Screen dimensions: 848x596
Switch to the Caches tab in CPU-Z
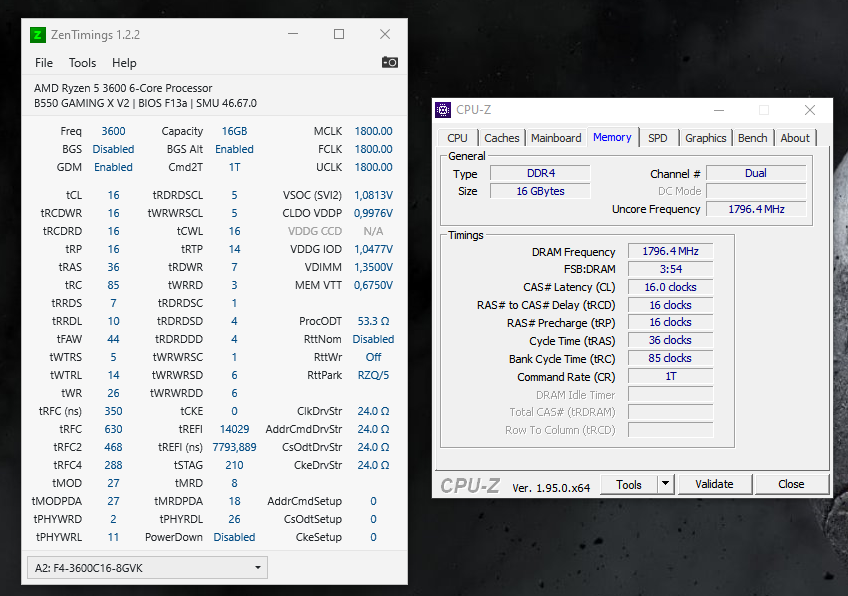tap(501, 138)
